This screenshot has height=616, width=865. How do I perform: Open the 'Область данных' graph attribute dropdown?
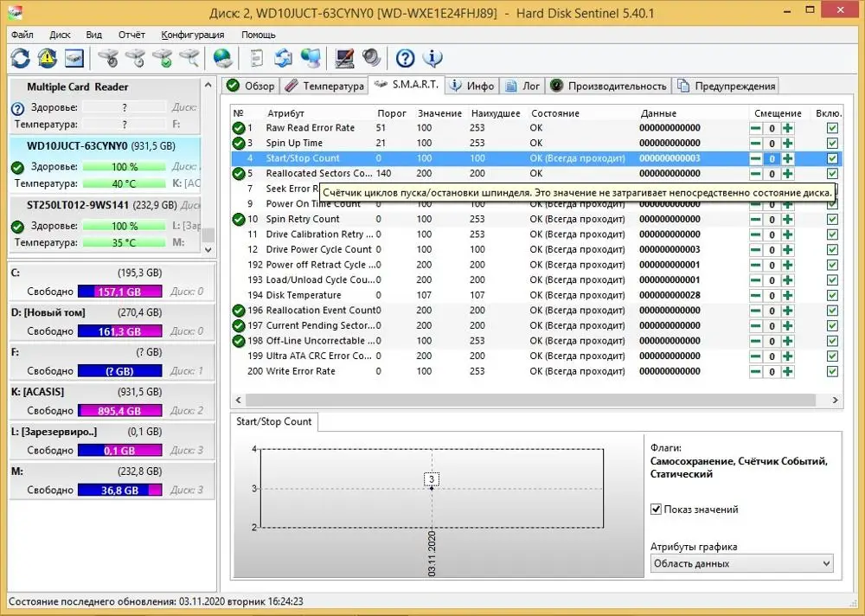click(741, 563)
